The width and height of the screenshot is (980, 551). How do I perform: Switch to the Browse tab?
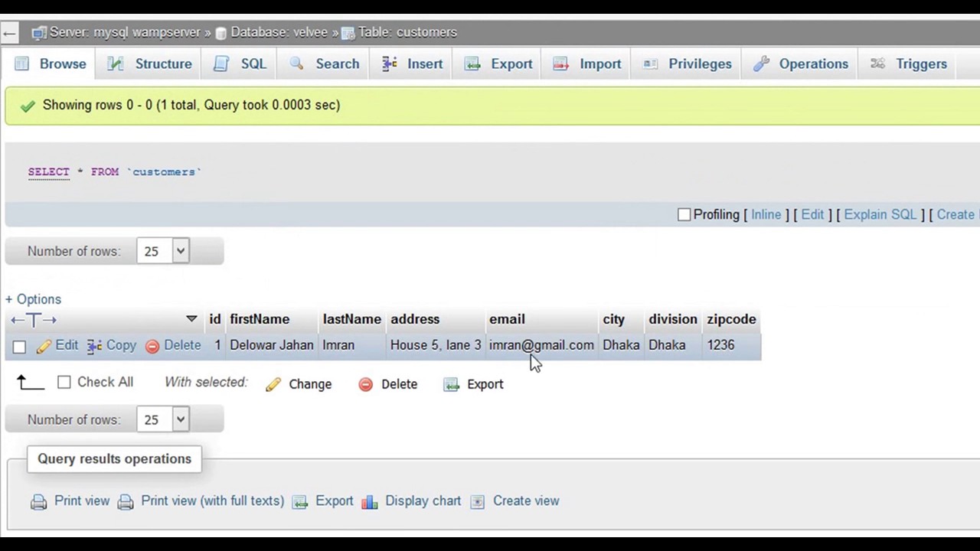click(x=51, y=64)
